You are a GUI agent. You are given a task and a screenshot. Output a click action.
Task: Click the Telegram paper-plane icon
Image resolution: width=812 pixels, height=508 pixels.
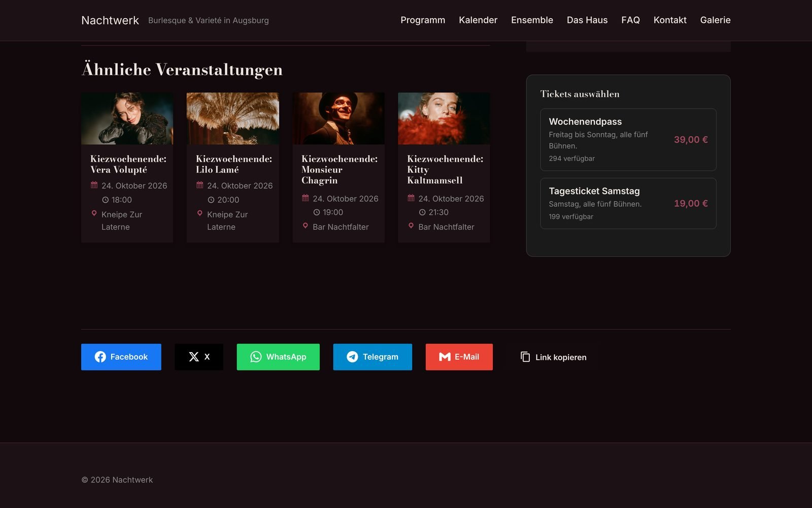pyautogui.click(x=352, y=357)
